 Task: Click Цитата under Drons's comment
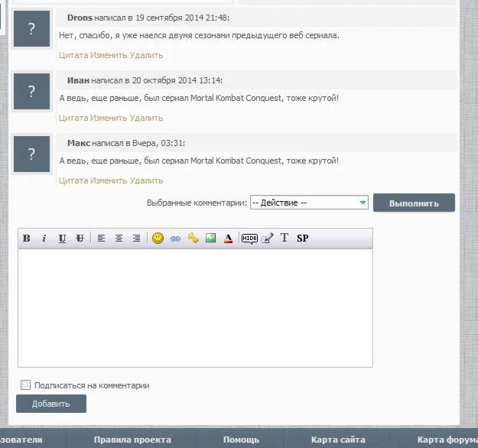coord(73,55)
